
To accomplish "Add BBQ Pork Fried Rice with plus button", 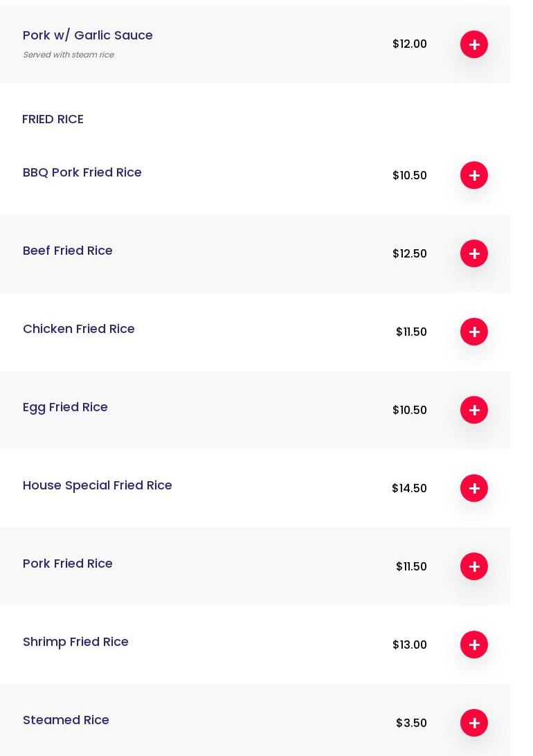I will click(x=473, y=175).
